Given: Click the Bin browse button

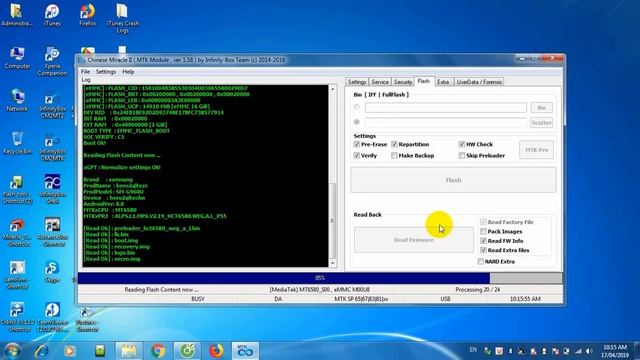Looking at the screenshot, I should [542, 108].
